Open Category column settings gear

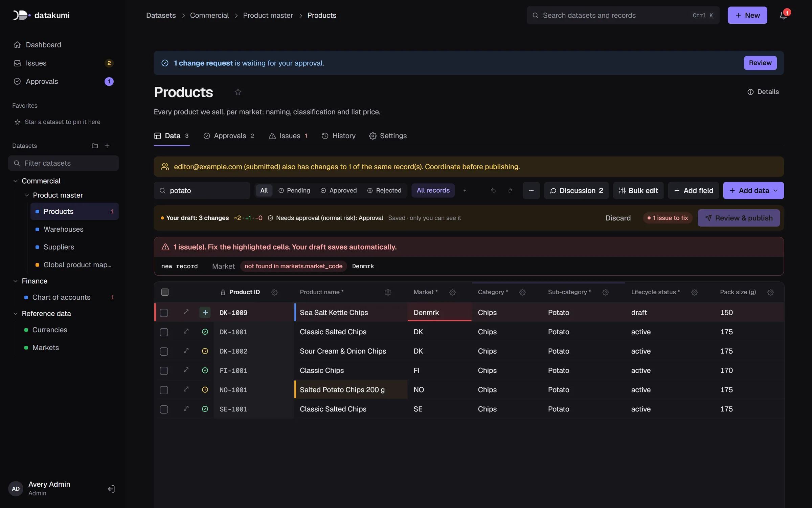point(522,292)
